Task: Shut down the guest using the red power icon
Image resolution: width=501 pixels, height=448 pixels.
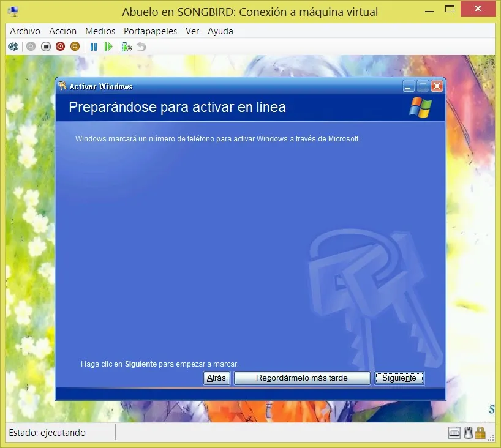Action: coord(60,46)
